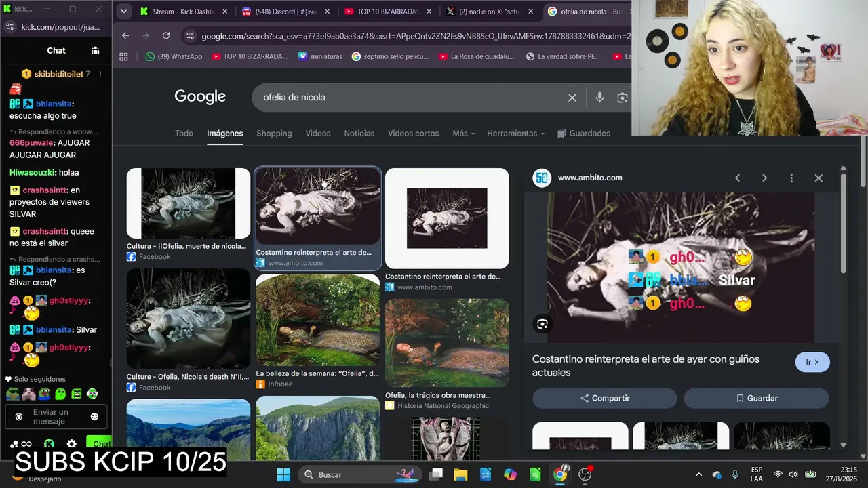The image size is (868, 488).
Task: Switch to the Todo results tab
Action: [x=184, y=134]
